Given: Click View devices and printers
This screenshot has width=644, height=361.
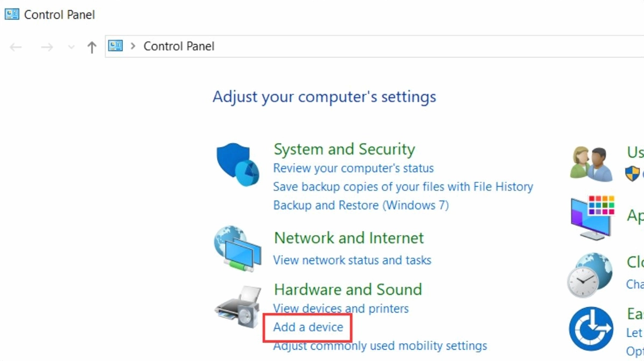Looking at the screenshot, I should [x=341, y=308].
